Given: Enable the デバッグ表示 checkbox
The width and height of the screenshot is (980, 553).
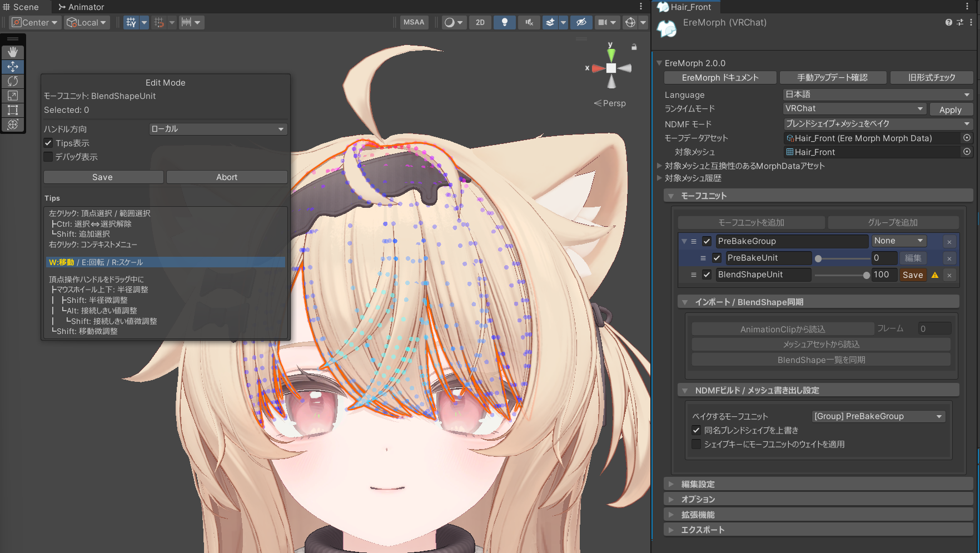Looking at the screenshot, I should pos(48,157).
